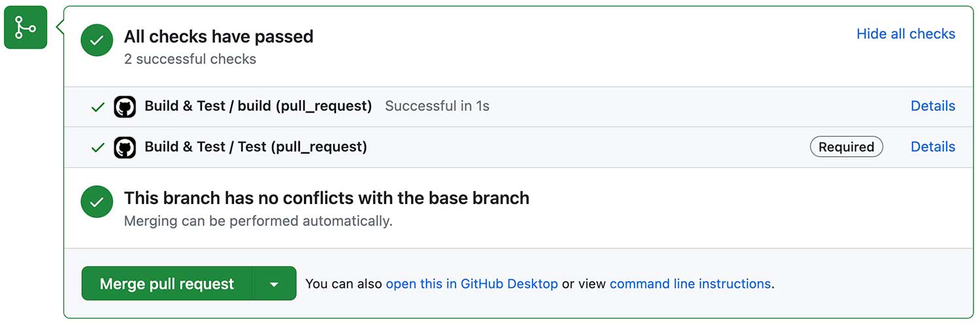The width and height of the screenshot is (980, 323).
Task: Click the GitHub logo icon for build check
Action: [125, 107]
